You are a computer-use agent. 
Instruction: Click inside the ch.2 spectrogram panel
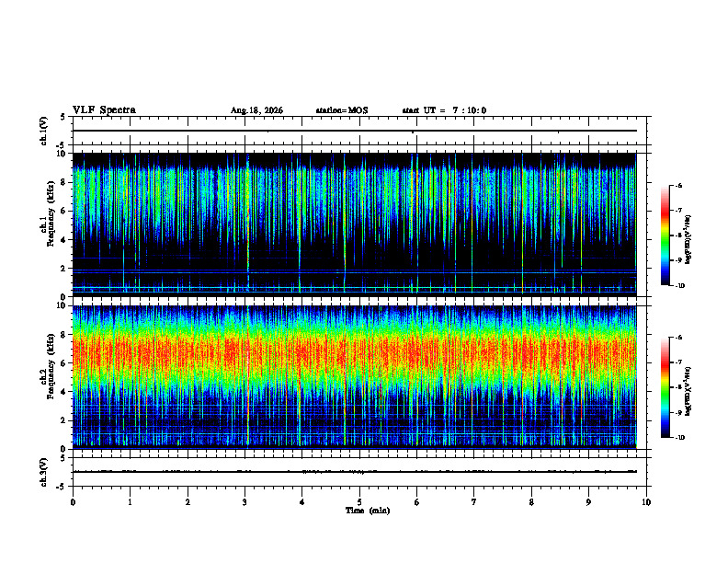[355, 377]
